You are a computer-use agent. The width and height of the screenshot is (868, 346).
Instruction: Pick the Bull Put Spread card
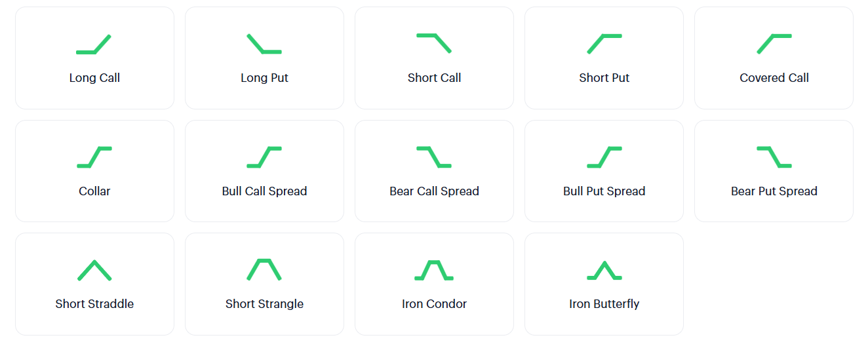pyautogui.click(x=604, y=171)
